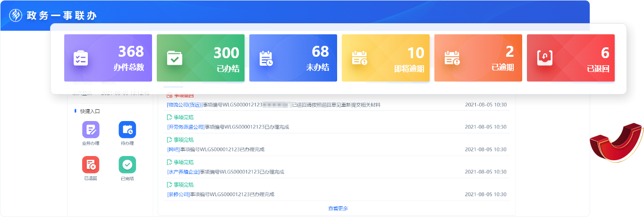Open the red 已退回 quick entry icon
The image size is (644, 217).
(x=91, y=165)
